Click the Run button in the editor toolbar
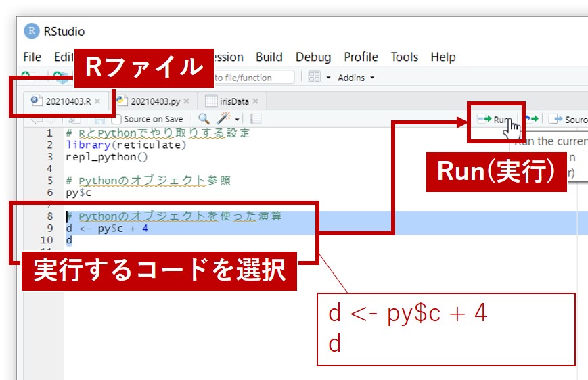The image size is (588, 380). pos(495,120)
